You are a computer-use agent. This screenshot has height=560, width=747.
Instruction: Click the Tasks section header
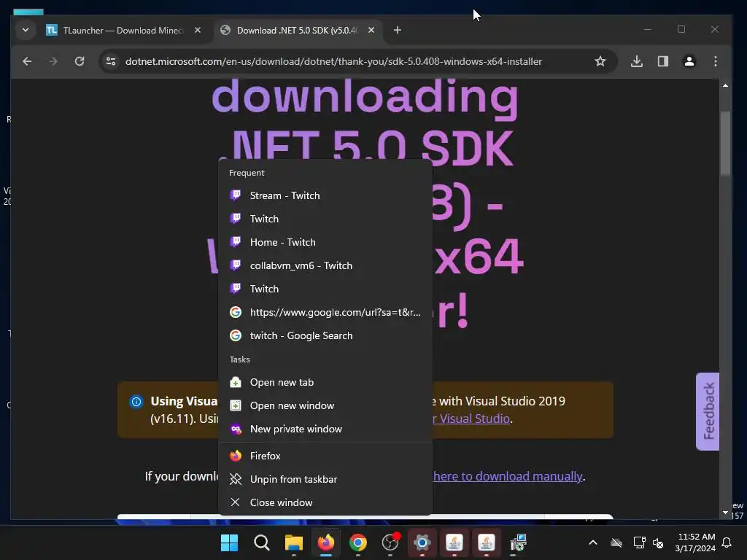pyautogui.click(x=239, y=359)
